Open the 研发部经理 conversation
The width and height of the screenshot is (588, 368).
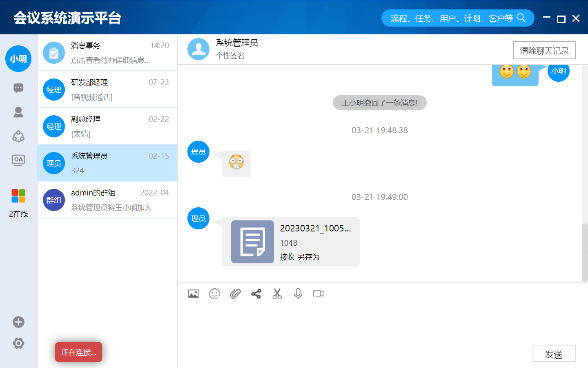tap(107, 90)
